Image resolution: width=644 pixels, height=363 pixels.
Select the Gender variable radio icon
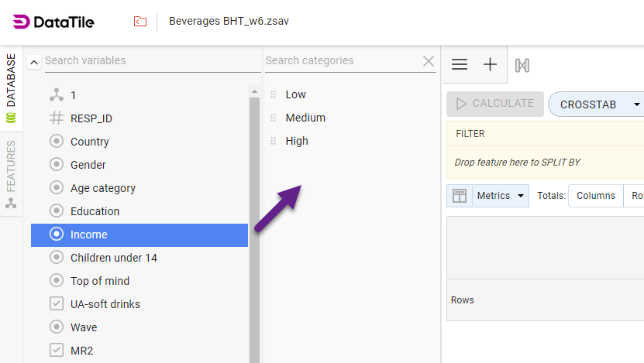56,165
